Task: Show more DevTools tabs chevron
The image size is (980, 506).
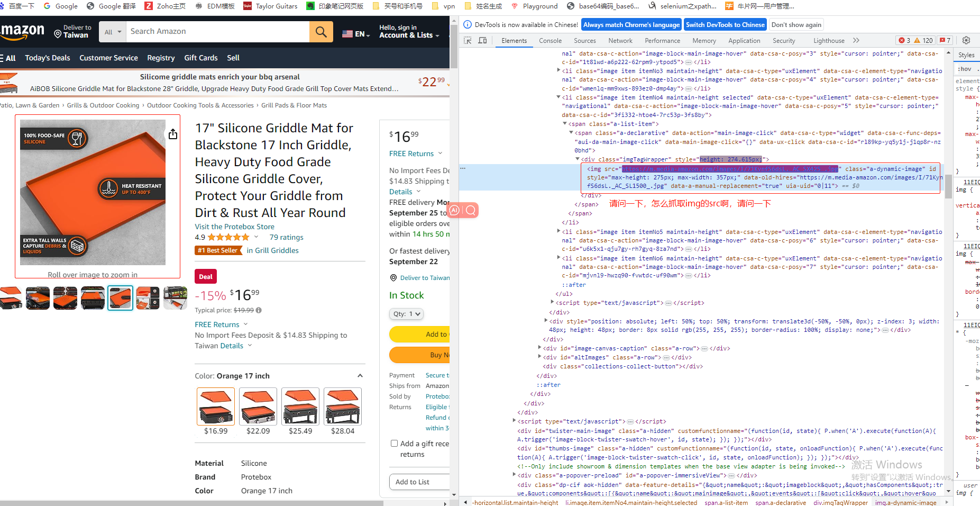Action: click(856, 40)
